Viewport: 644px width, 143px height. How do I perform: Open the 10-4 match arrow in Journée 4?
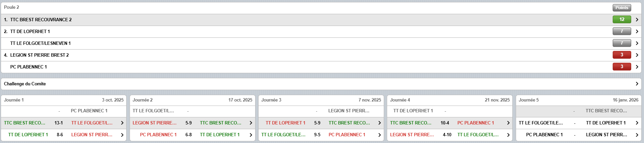click(x=508, y=123)
